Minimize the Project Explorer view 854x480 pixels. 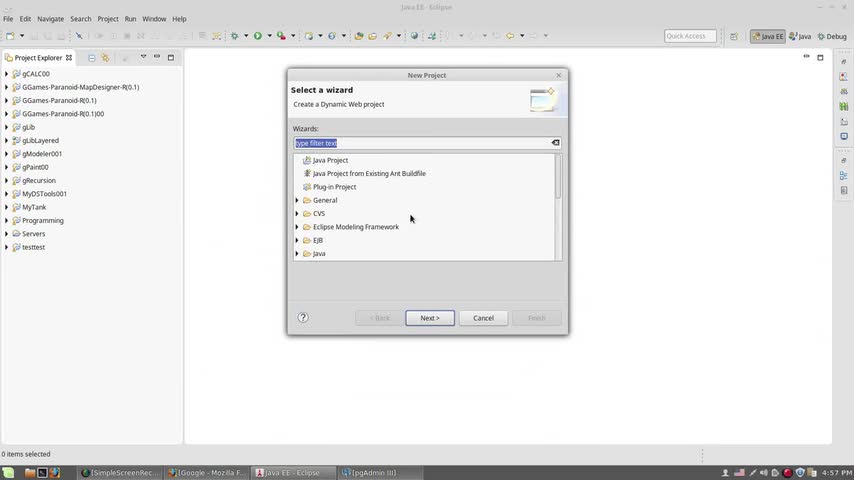tap(157, 57)
